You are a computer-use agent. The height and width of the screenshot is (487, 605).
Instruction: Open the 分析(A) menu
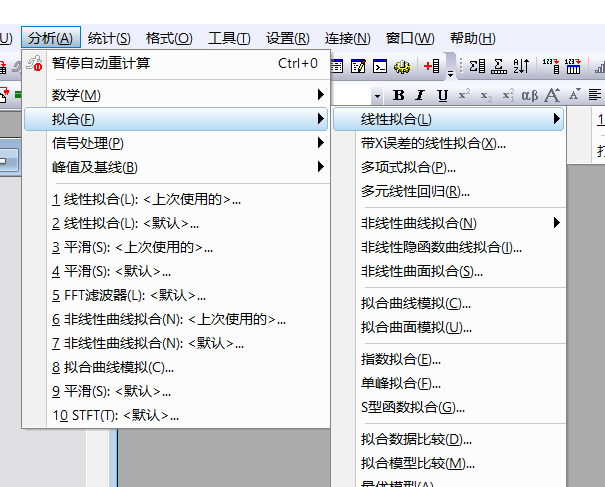51,38
